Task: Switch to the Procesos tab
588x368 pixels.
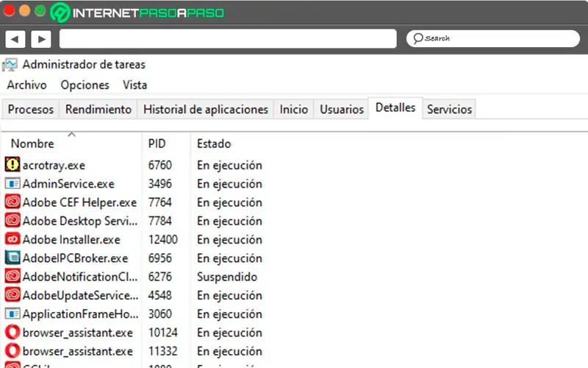Action: pyautogui.click(x=31, y=109)
